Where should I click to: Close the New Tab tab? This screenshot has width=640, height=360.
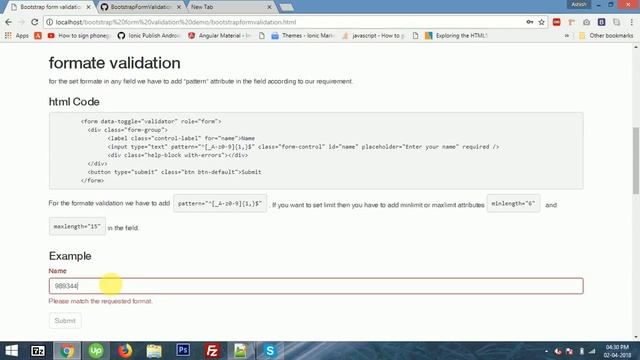point(269,7)
